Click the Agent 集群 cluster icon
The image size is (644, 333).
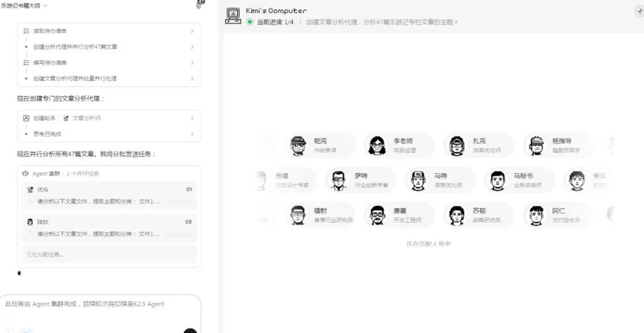coord(26,174)
